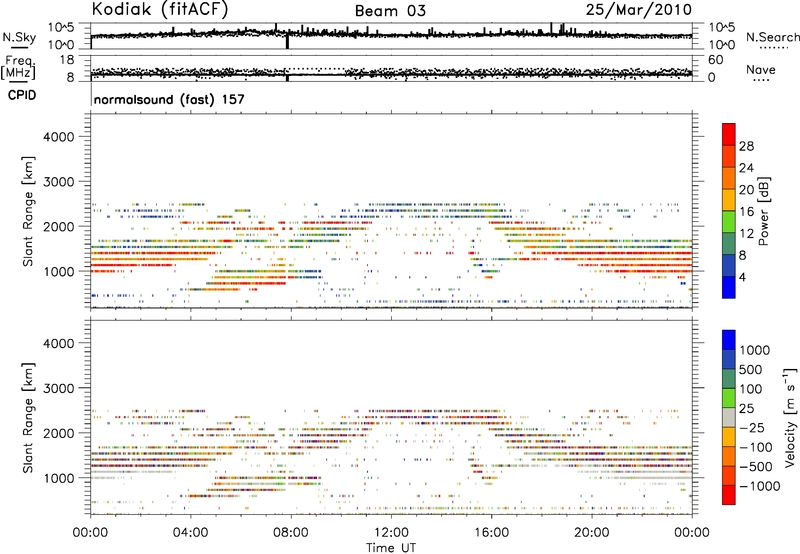Click the 'Power [dB]' colorbar label
The image size is (800, 554).
pos(763,211)
